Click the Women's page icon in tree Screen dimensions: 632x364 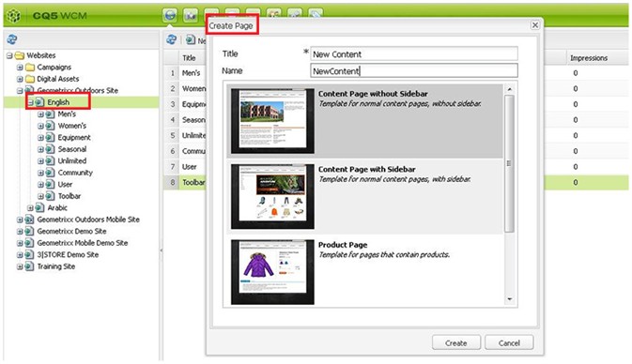[50, 126]
